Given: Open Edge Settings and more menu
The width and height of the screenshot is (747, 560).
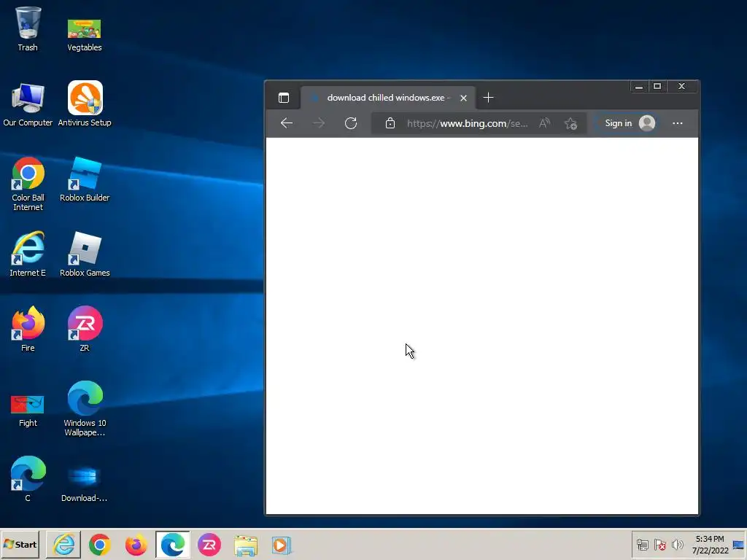Looking at the screenshot, I should coord(678,123).
